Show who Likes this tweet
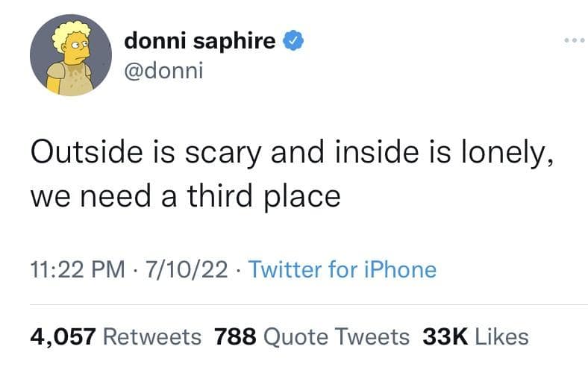The height and width of the screenshot is (367, 588). click(501, 336)
